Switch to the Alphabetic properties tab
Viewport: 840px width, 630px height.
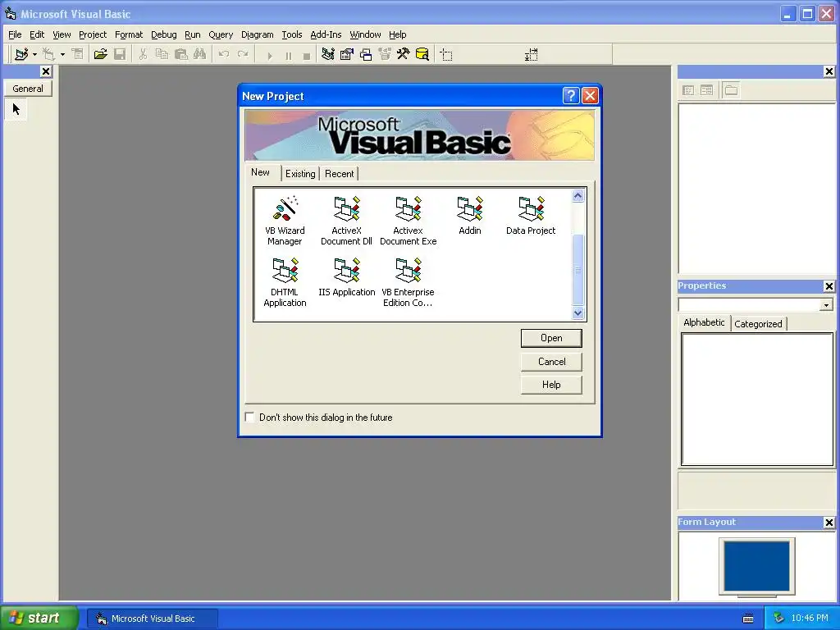704,322
